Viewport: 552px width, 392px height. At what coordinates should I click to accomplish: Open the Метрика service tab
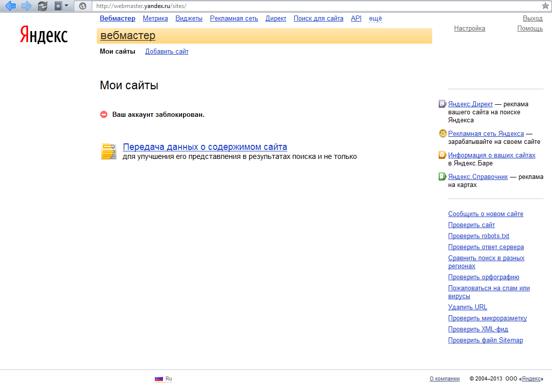pyautogui.click(x=155, y=19)
